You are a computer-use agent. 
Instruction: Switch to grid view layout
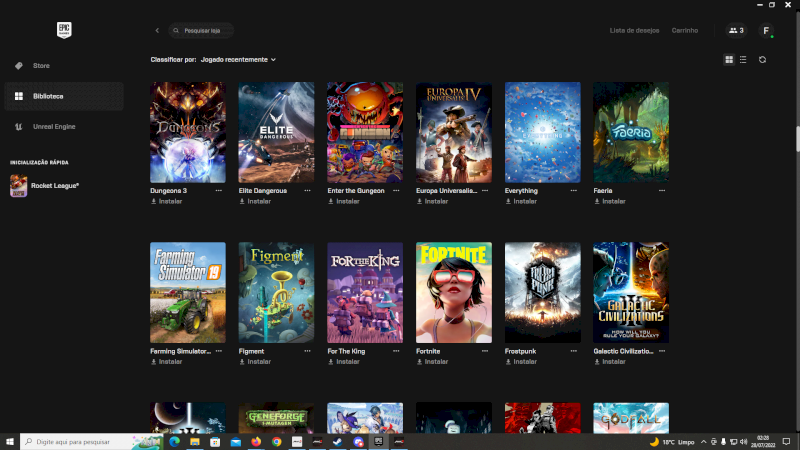pos(729,60)
